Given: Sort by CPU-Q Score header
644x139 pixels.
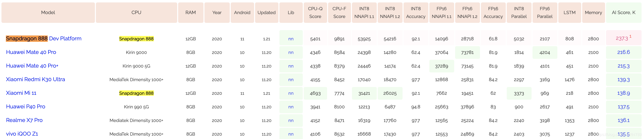Looking at the screenshot, I should pos(315,12).
